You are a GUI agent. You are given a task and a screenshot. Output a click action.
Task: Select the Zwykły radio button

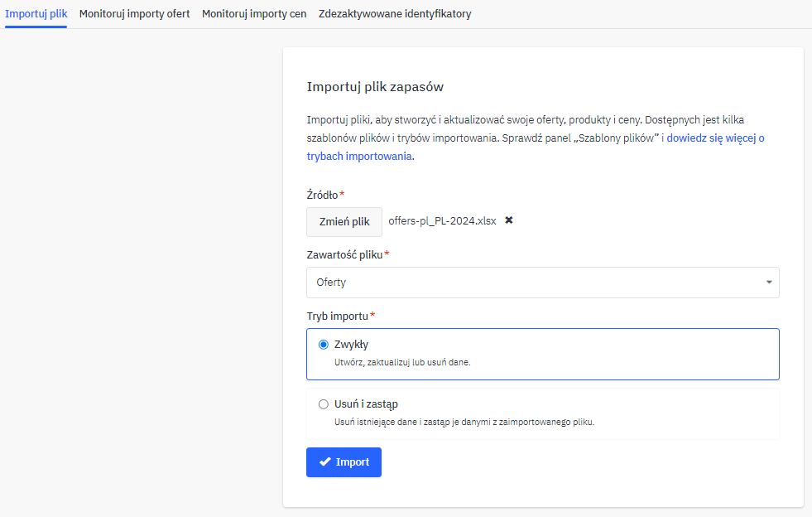pos(324,345)
